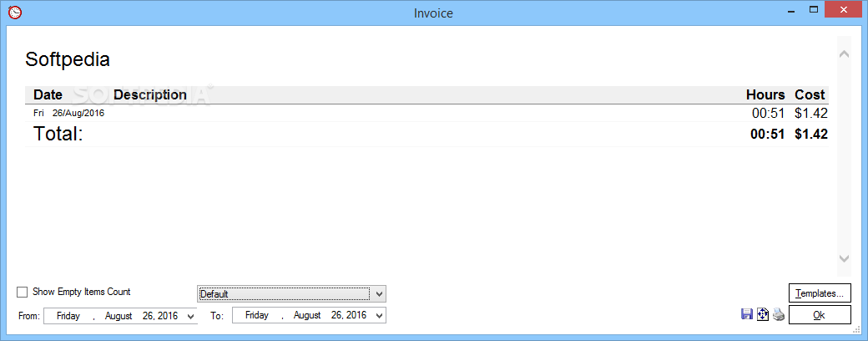Select the weekday Friday in To date
Image resolution: width=868 pixels, height=341 pixels.
(x=257, y=315)
